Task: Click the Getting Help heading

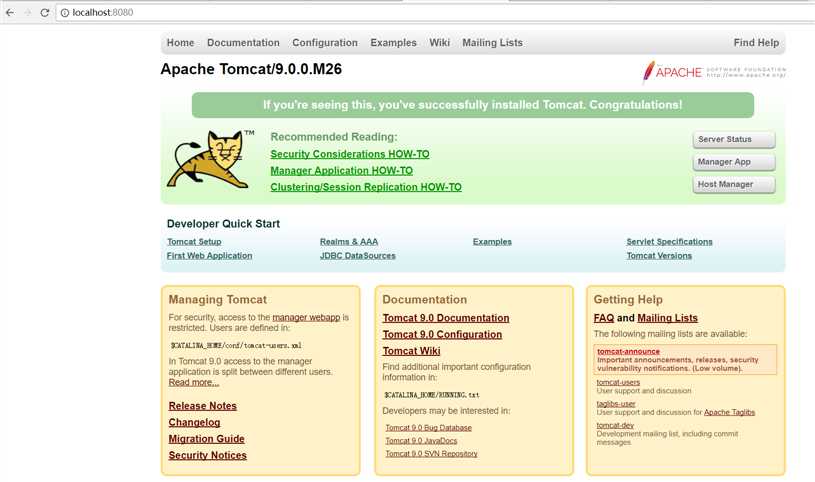Action: [628, 299]
